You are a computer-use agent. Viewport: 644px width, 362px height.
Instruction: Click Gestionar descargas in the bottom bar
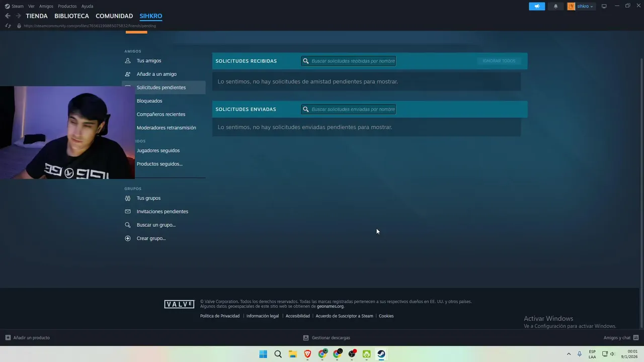[331, 338]
